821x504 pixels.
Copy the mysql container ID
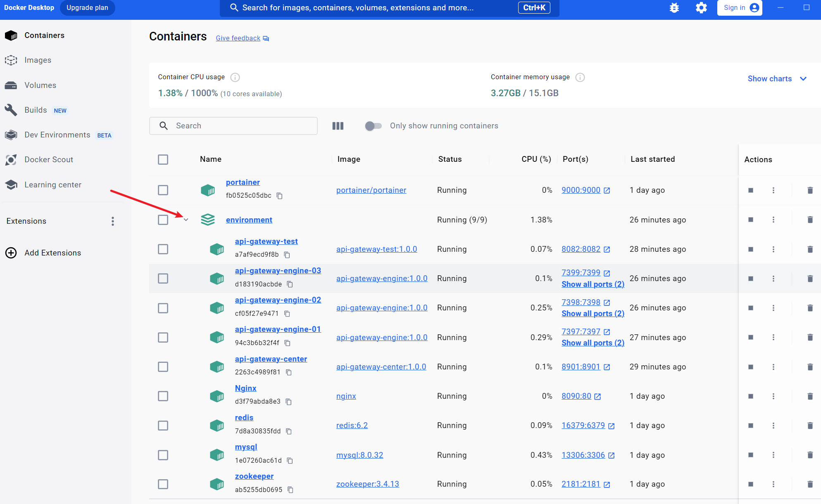290,461
